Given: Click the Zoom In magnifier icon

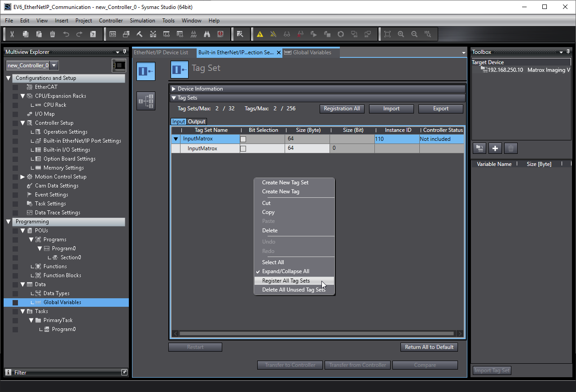Looking at the screenshot, I should click(401, 34).
